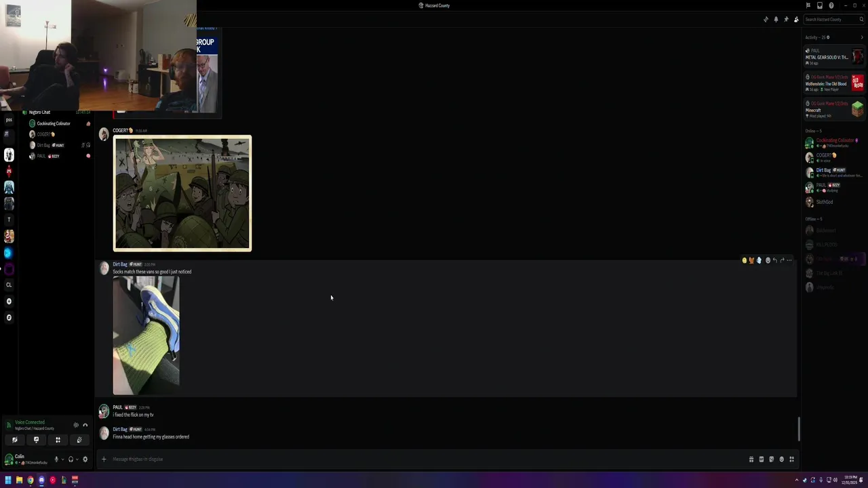Open Colin's user profile panel
868x488 pixels.
point(27,460)
